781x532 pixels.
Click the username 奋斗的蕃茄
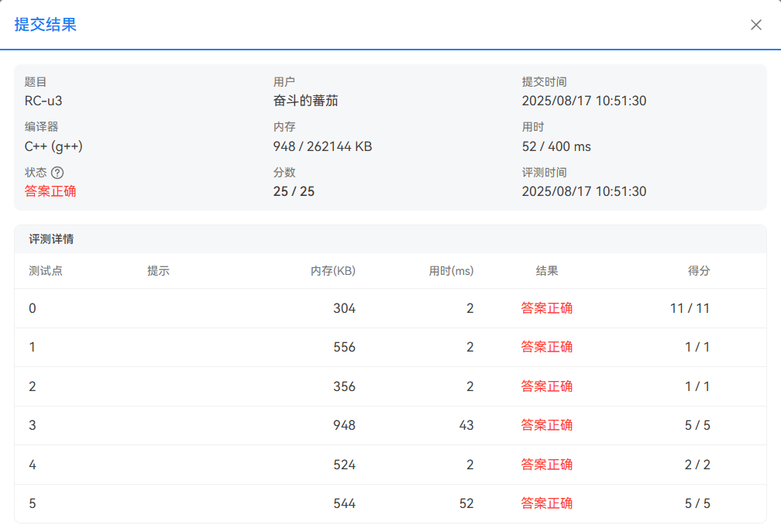coord(305,101)
